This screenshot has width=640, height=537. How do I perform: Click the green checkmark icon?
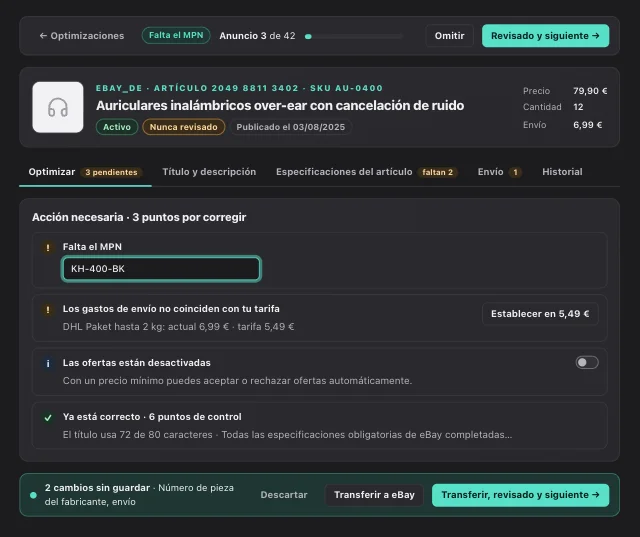coord(48,417)
